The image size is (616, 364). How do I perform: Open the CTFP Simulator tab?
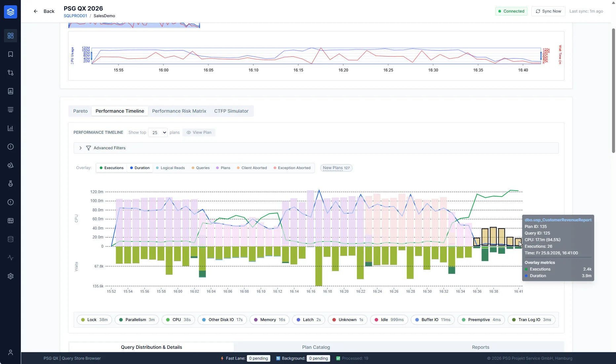tap(231, 111)
